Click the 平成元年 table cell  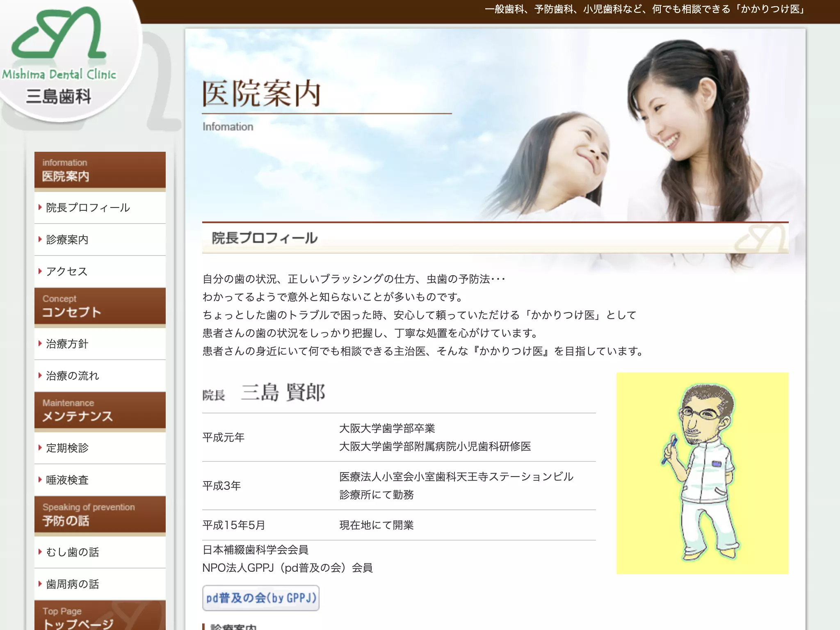[223, 437]
